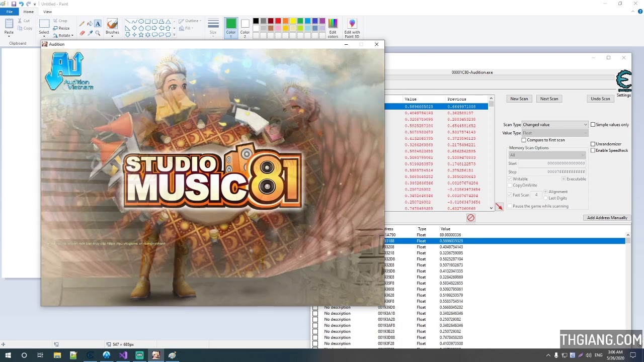This screenshot has width=644, height=362.
Task: Open Edit colors dialog
Action: tap(333, 28)
